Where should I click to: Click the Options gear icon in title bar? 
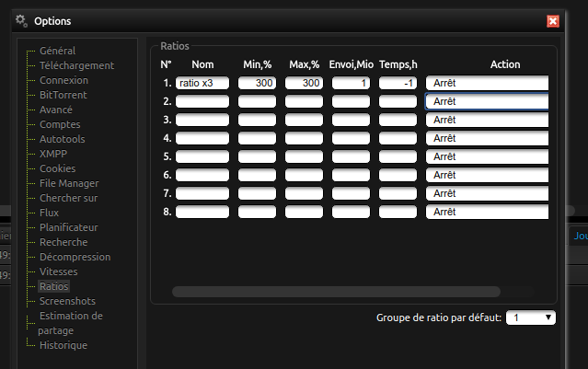point(21,20)
